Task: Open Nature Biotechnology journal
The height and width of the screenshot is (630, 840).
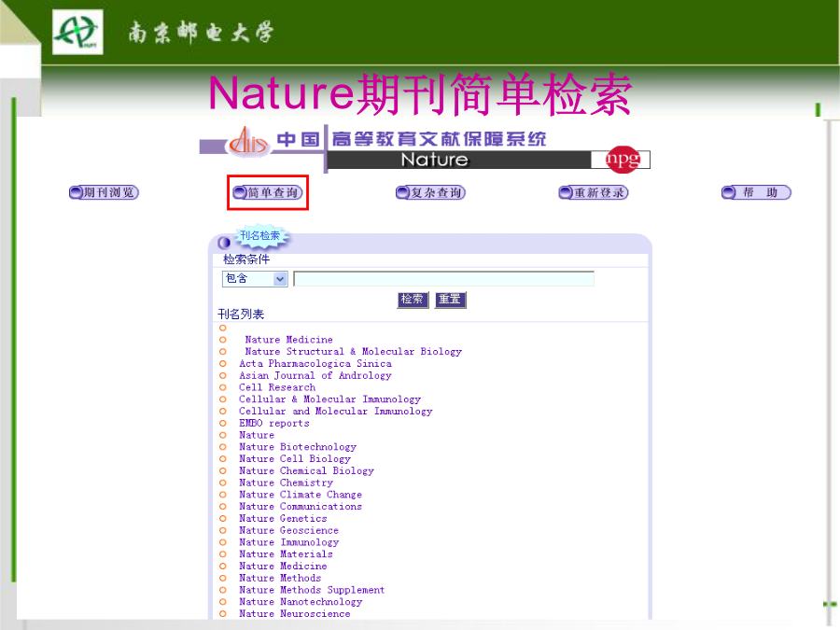Action: (298, 447)
